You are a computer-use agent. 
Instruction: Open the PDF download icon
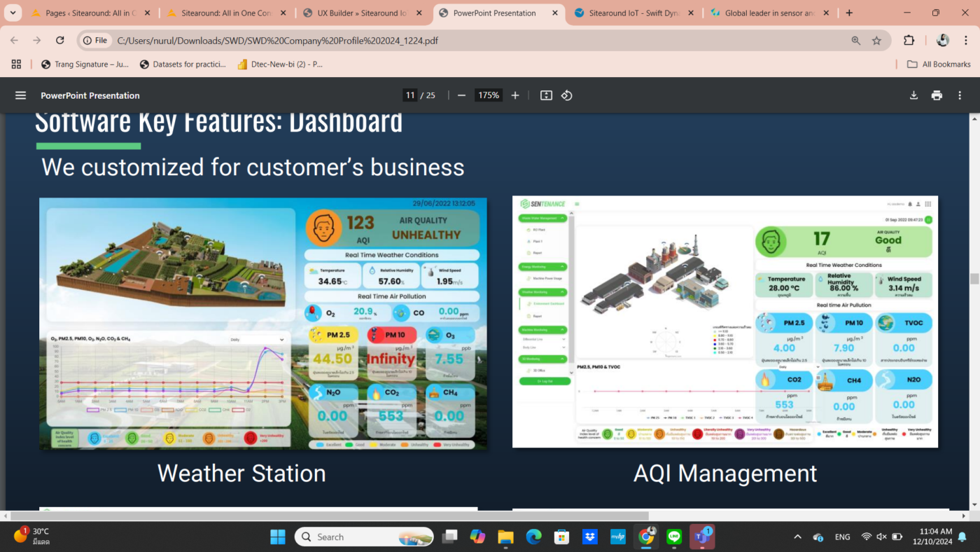pos(913,95)
